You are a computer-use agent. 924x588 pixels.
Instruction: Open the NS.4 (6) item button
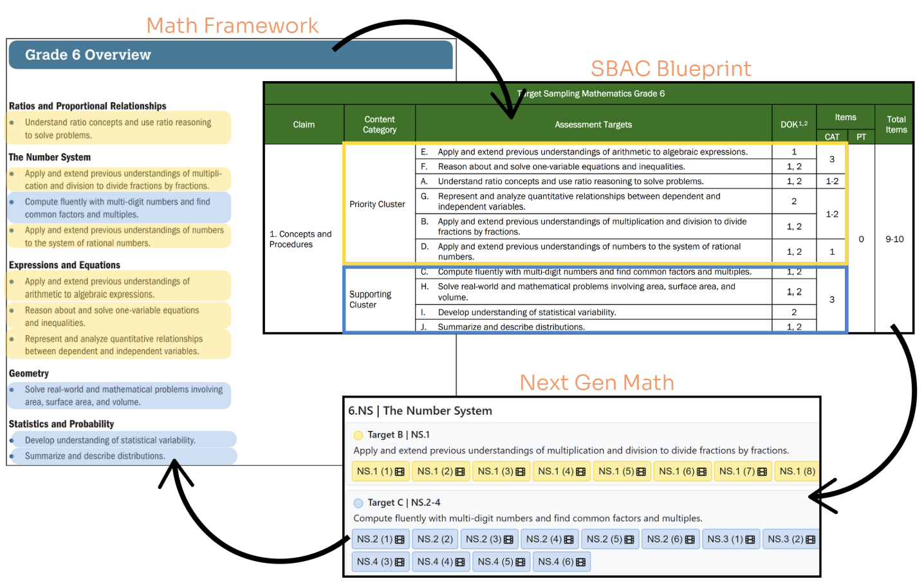click(x=562, y=562)
